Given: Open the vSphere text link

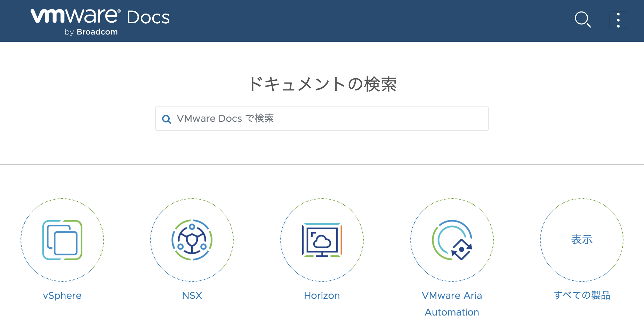Looking at the screenshot, I should coord(62,295).
